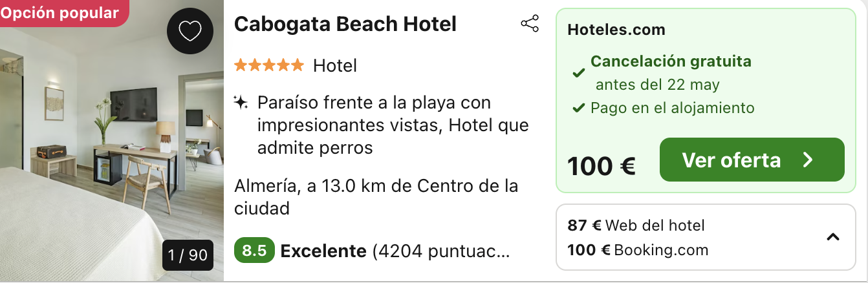Open the Excelente reviews count text
This screenshot has width=868, height=283.
[395, 251]
